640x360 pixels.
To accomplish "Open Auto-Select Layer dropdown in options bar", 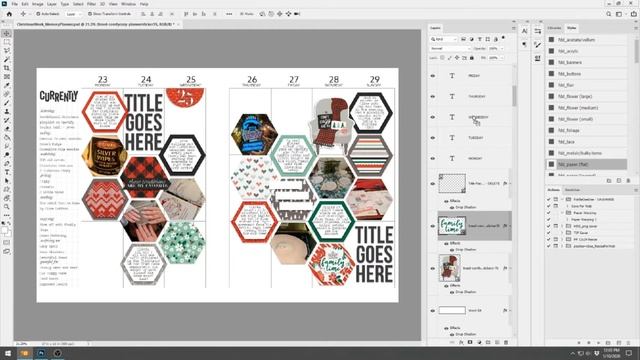I will tap(73, 14).
